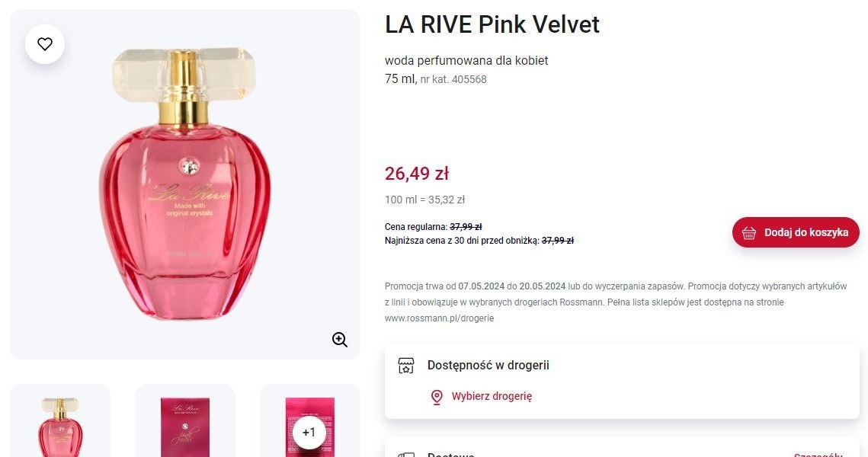Add product with Dodaj do koszyka button
This screenshot has width=868, height=457.
coord(796,232)
